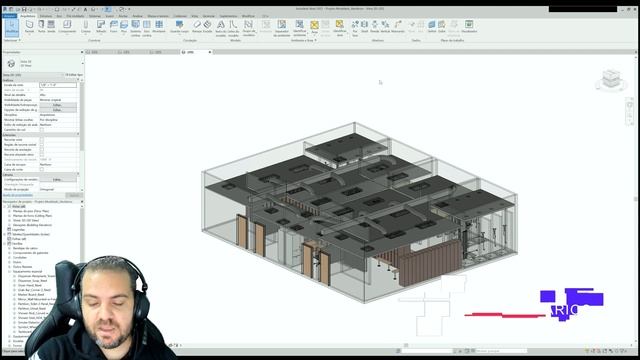Close the active {3D} view tab

click(210, 52)
